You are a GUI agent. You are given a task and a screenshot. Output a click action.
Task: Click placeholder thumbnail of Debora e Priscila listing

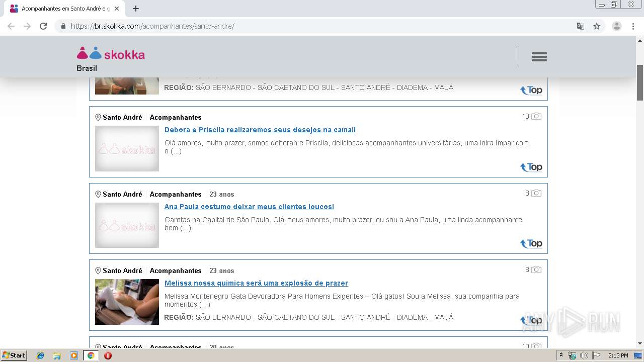coord(127,148)
